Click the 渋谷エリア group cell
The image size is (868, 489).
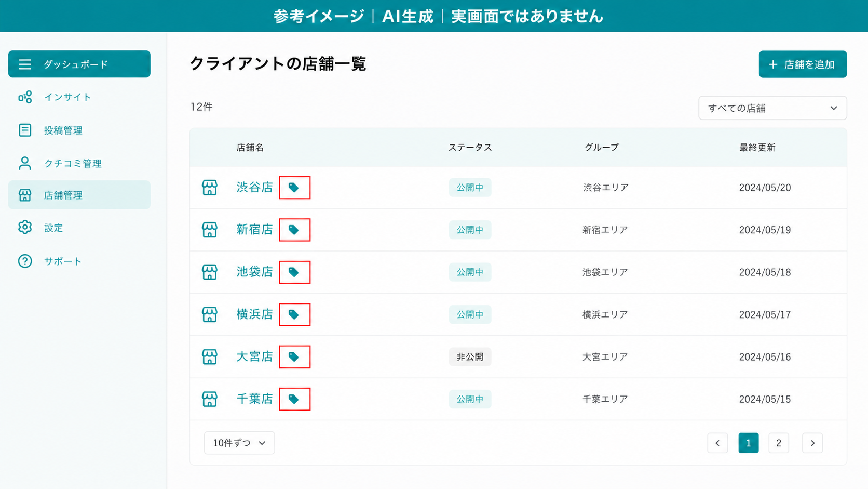click(x=606, y=188)
